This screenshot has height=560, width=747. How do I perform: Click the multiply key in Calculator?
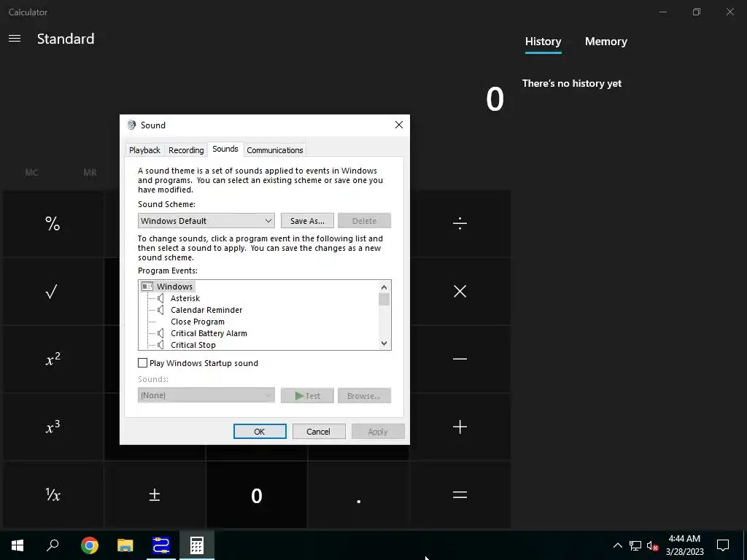[x=460, y=292]
